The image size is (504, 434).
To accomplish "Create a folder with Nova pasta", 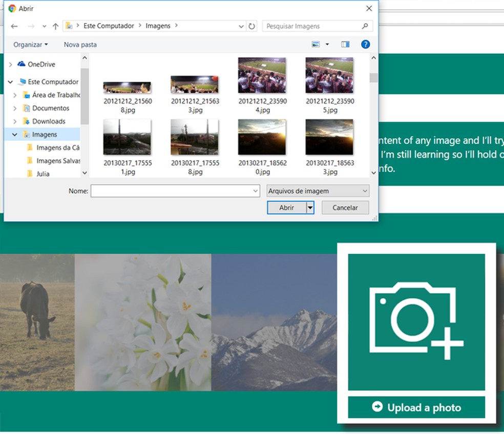I will tap(80, 45).
